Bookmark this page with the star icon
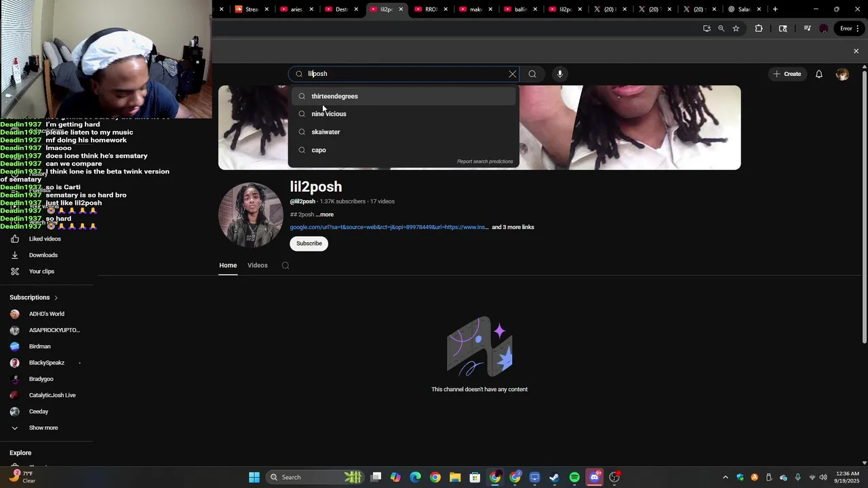 pyautogui.click(x=736, y=28)
